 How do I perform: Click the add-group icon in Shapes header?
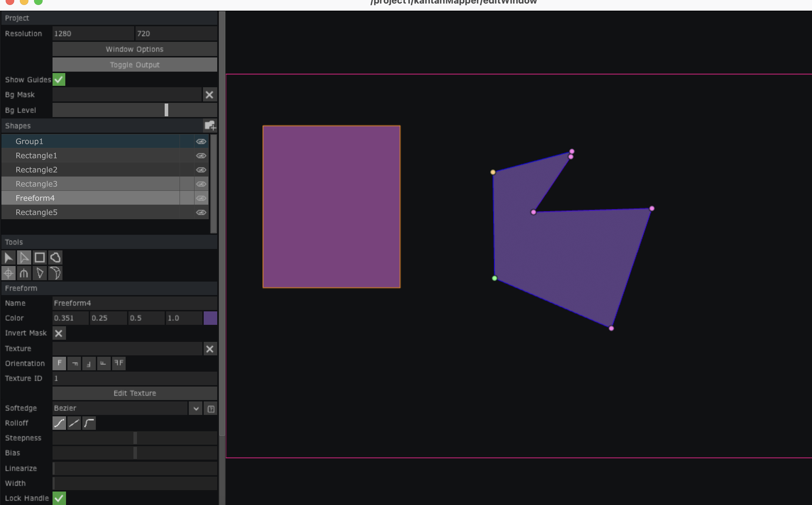pyautogui.click(x=210, y=126)
